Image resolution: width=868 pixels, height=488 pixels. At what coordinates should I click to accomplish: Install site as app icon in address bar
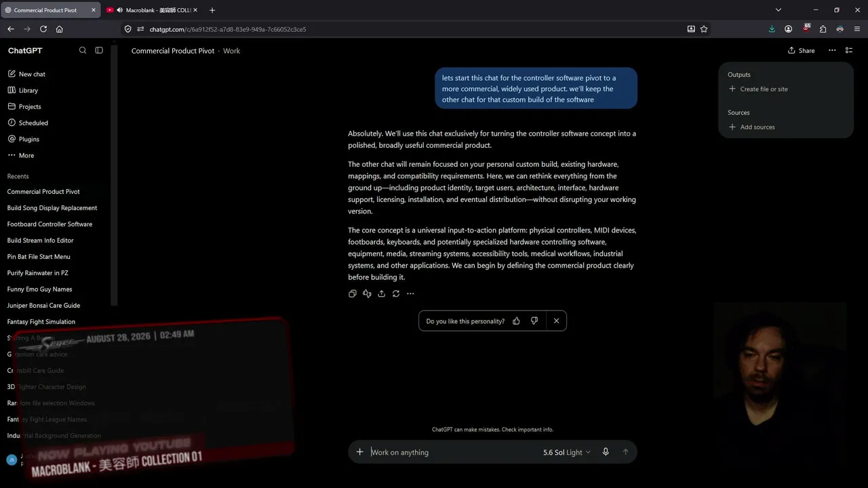(691, 29)
